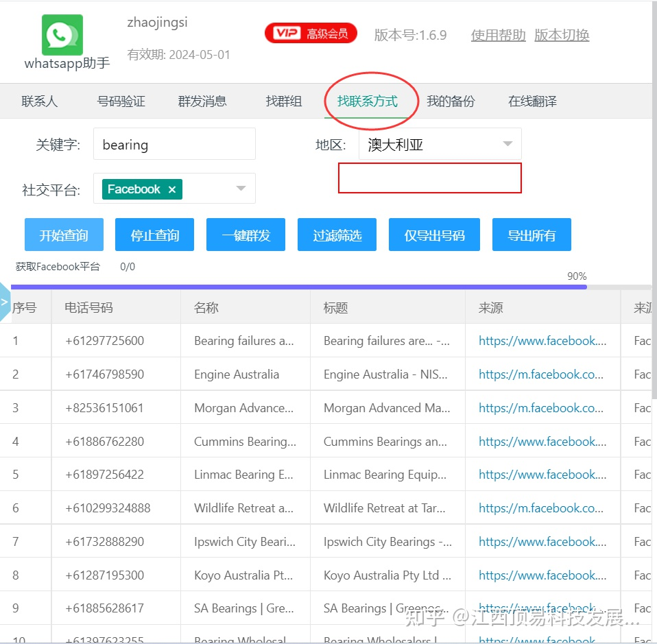Open the 社交平台 dropdown arrow
Screen dimensions: 657x644
[241, 188]
